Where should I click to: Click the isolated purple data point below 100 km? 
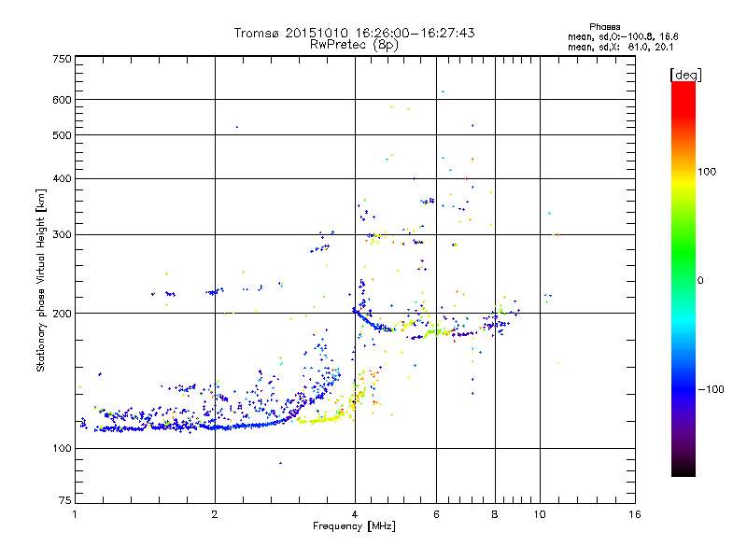[x=281, y=463]
